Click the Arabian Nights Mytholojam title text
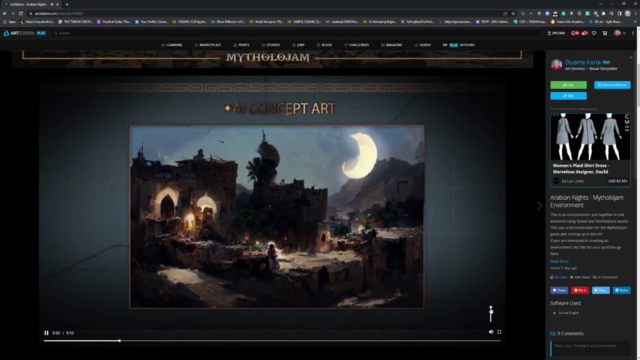The image size is (640, 360). tap(587, 201)
